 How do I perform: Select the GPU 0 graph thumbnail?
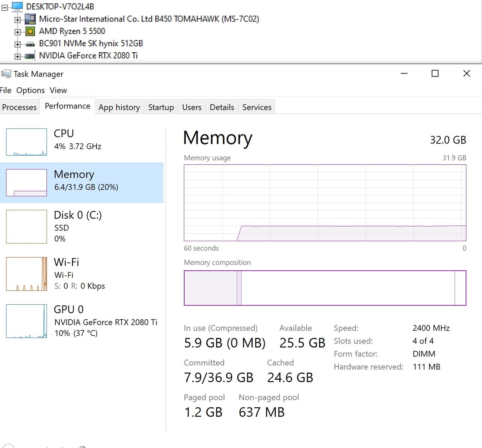coord(27,321)
